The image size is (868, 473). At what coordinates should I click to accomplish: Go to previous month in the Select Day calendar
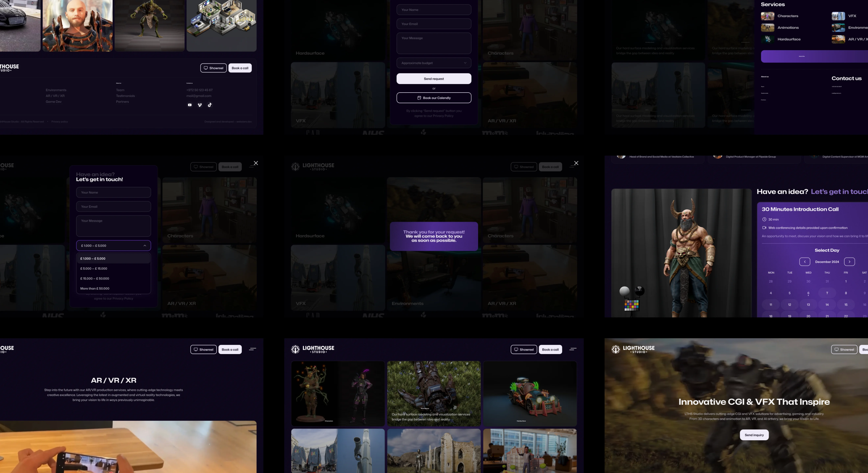click(x=805, y=262)
